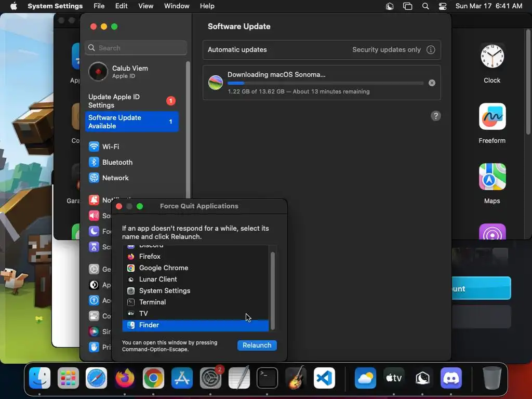Open Apple TV in the Dock
532x399 pixels.
pyautogui.click(x=394, y=378)
